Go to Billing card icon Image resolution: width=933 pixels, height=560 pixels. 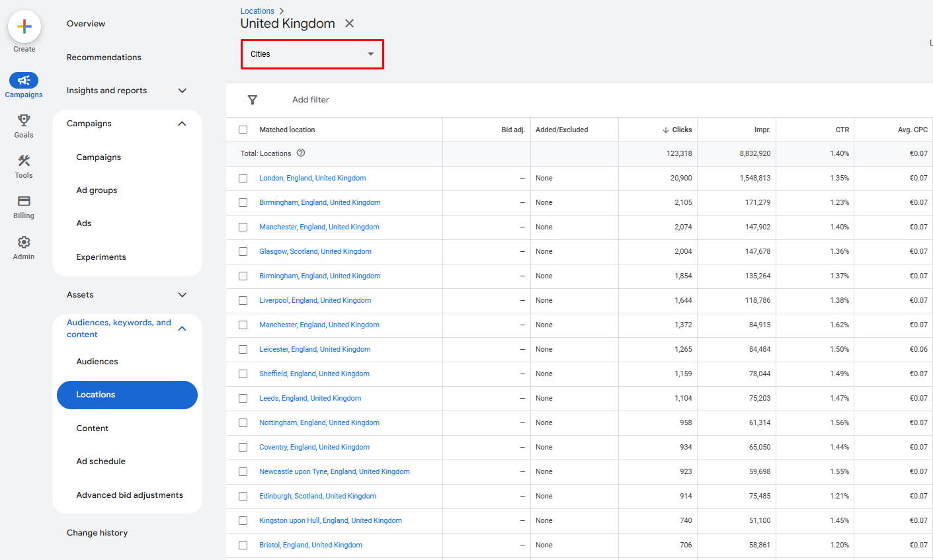pos(24,201)
